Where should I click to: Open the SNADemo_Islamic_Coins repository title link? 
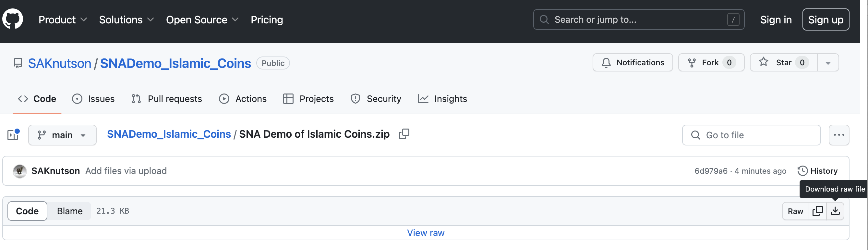[175, 63]
